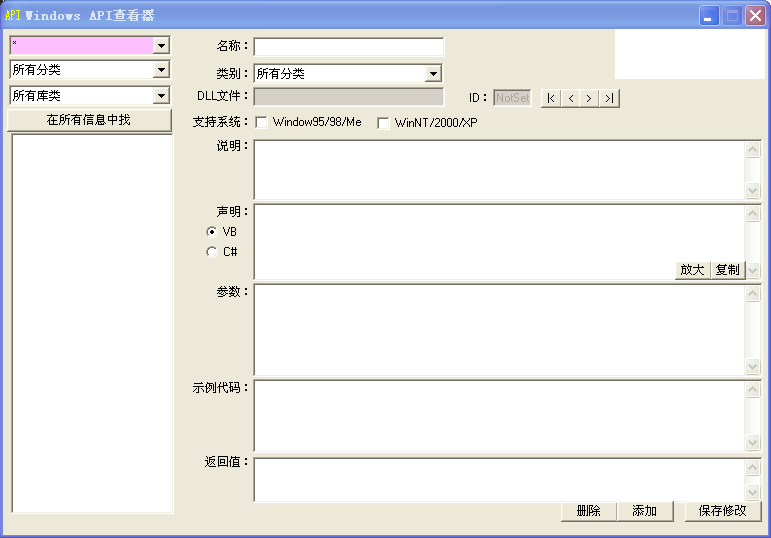The image size is (771, 538).
Task: Open the 所有库类 library dropdown
Action: click(x=161, y=95)
